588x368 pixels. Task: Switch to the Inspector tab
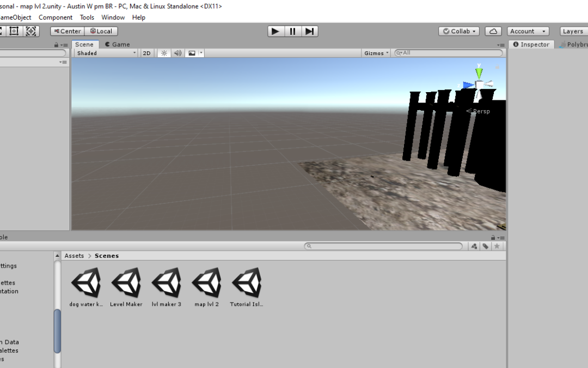pos(531,44)
